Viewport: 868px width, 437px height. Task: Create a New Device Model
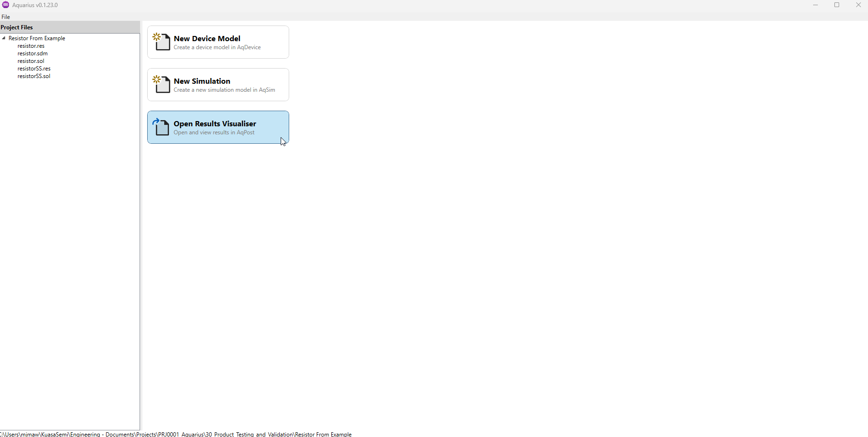pyautogui.click(x=218, y=42)
